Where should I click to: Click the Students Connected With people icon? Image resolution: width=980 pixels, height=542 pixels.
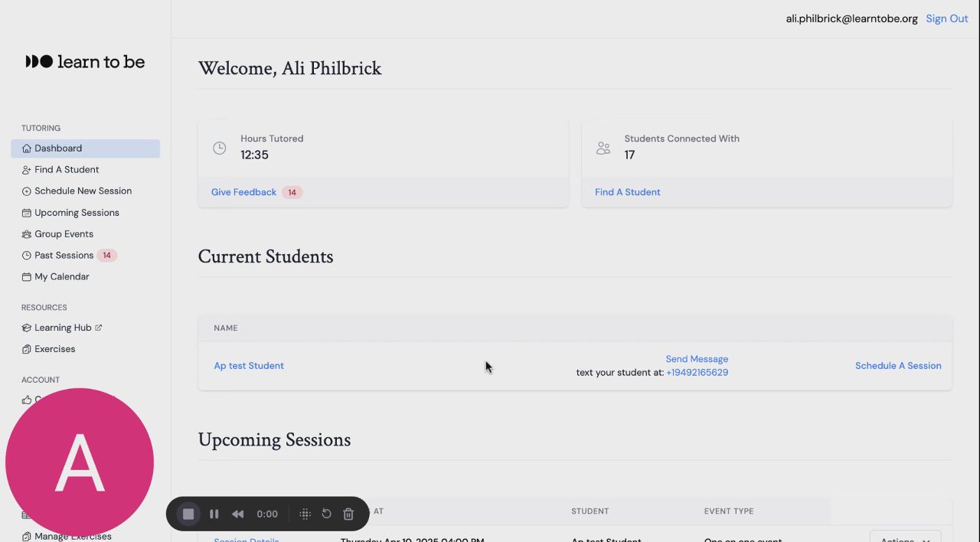603,148
